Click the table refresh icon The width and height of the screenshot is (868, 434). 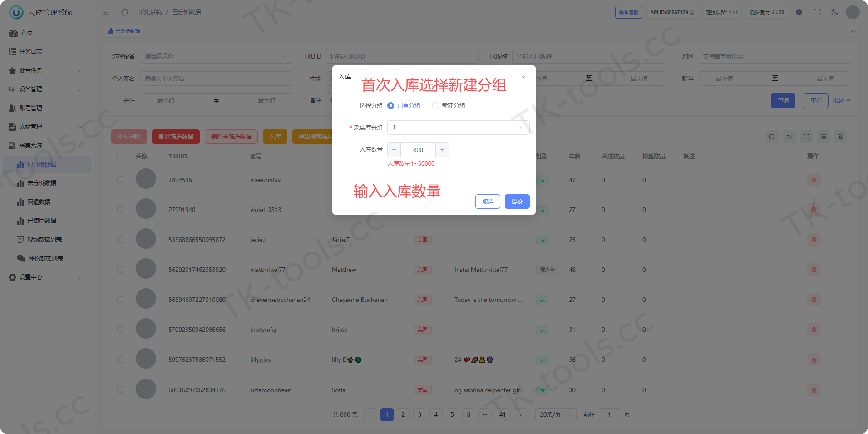click(x=772, y=137)
